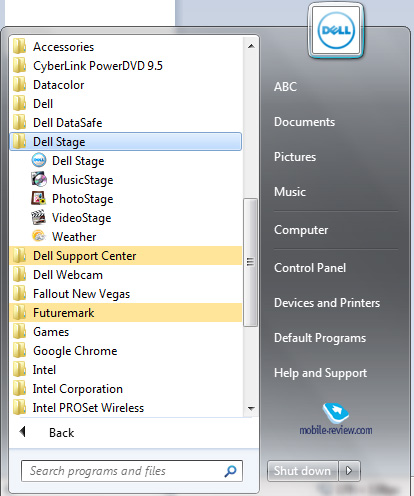Screen dimensions: 414x496
Task: Open Devices and Printers
Action: [x=327, y=303]
